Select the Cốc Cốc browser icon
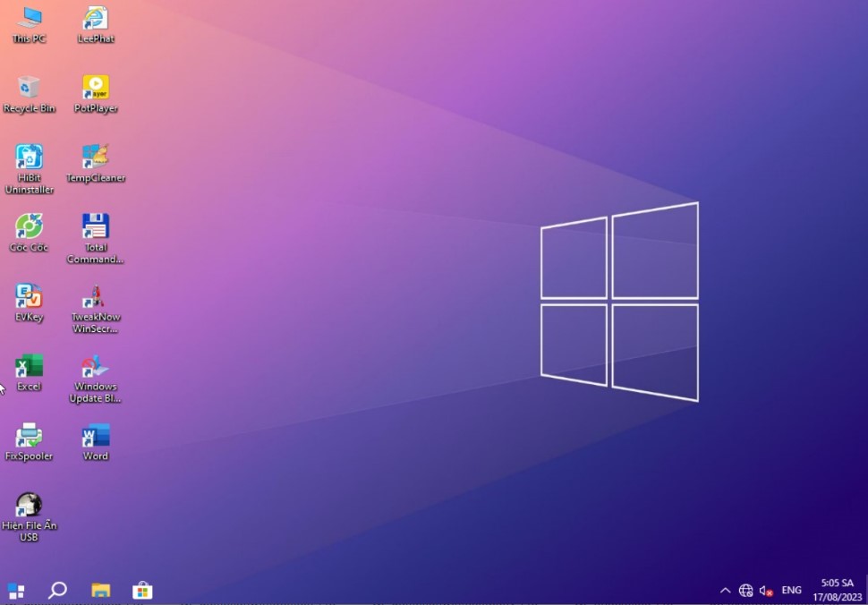868x605 pixels. (x=29, y=234)
